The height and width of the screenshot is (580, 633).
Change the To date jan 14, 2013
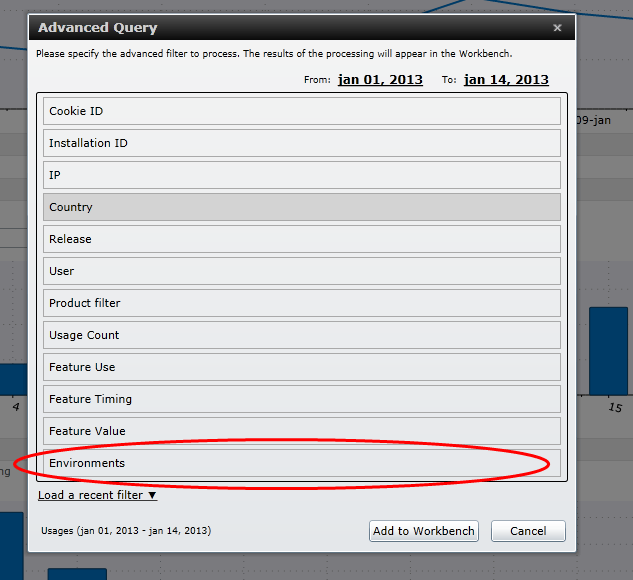click(506, 80)
